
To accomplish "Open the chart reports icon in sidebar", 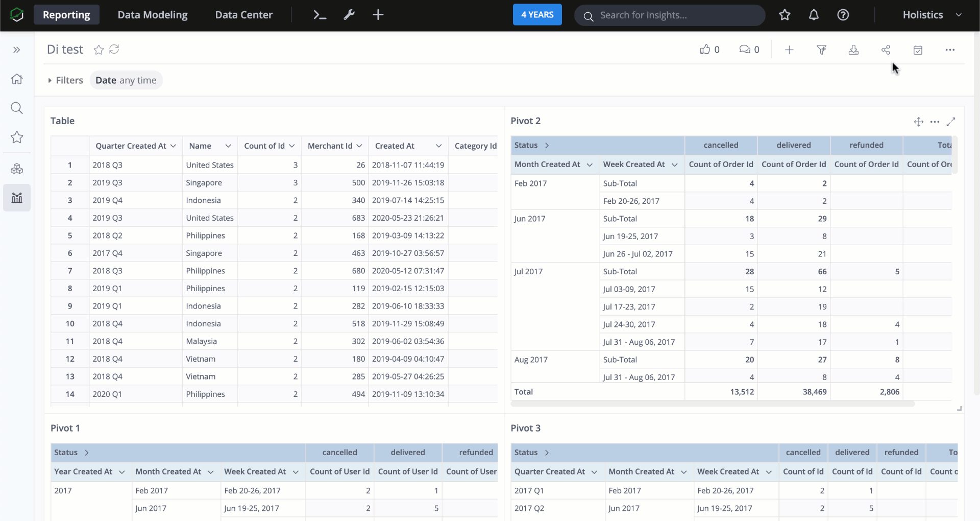I will [x=17, y=198].
